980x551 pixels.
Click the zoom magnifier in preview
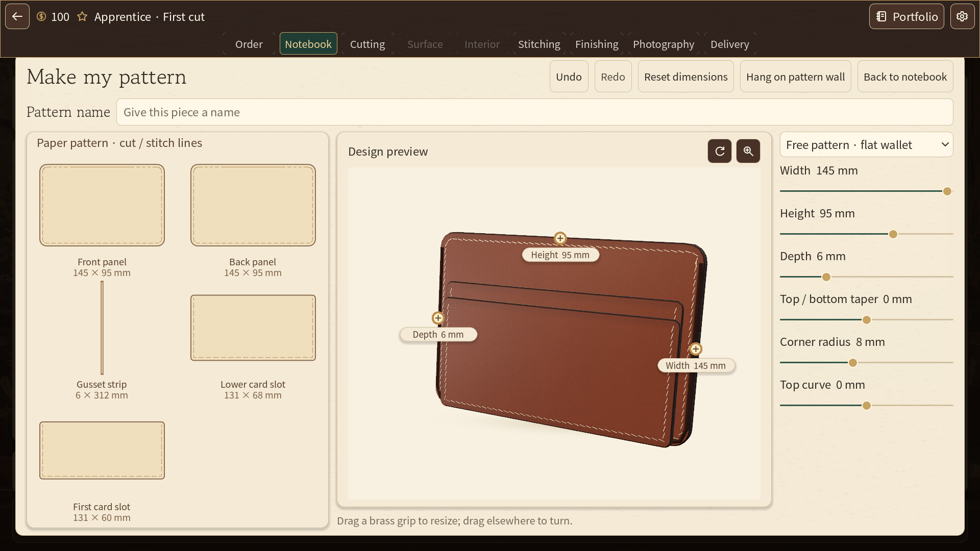click(x=748, y=151)
